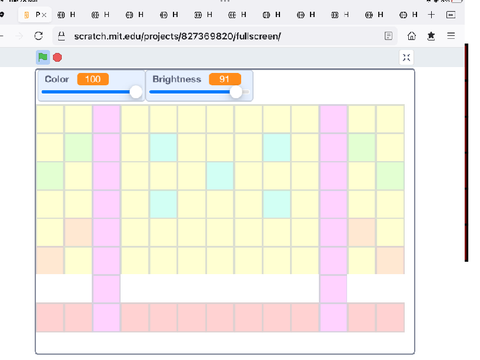
Task: Click the Brightness slider handle
Action: 236,92
